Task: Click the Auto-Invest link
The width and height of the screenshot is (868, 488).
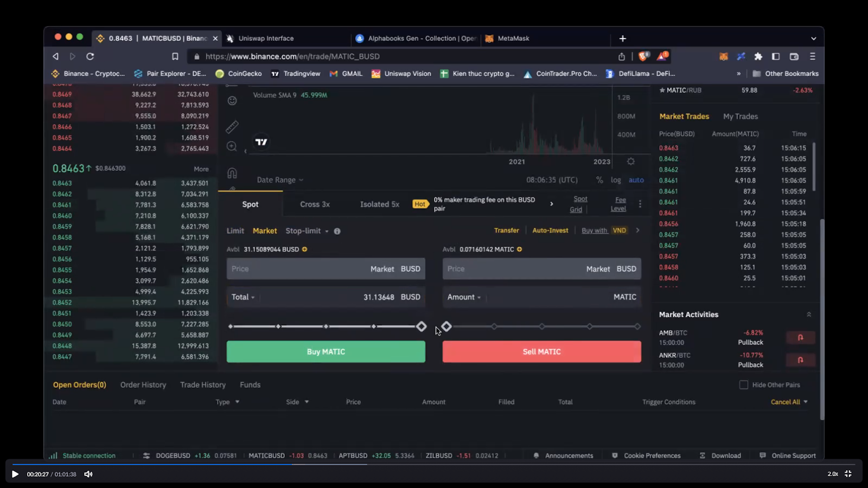Action: pos(550,230)
